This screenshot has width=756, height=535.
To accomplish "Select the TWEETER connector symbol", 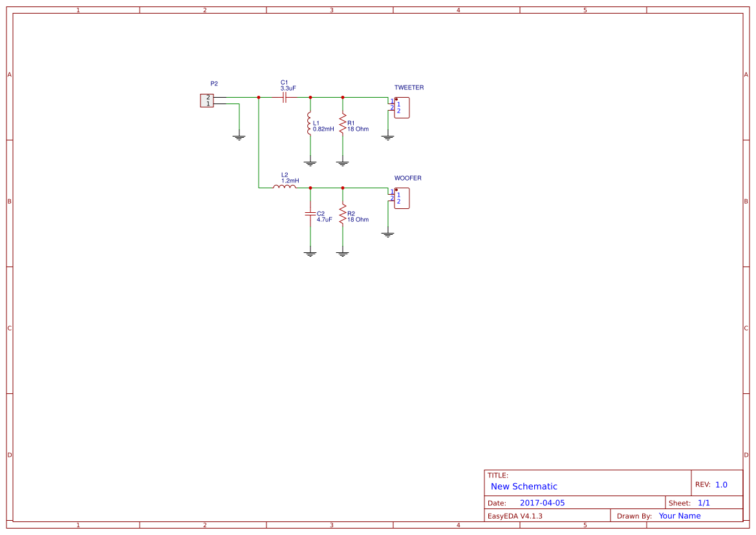I will tap(401, 108).
